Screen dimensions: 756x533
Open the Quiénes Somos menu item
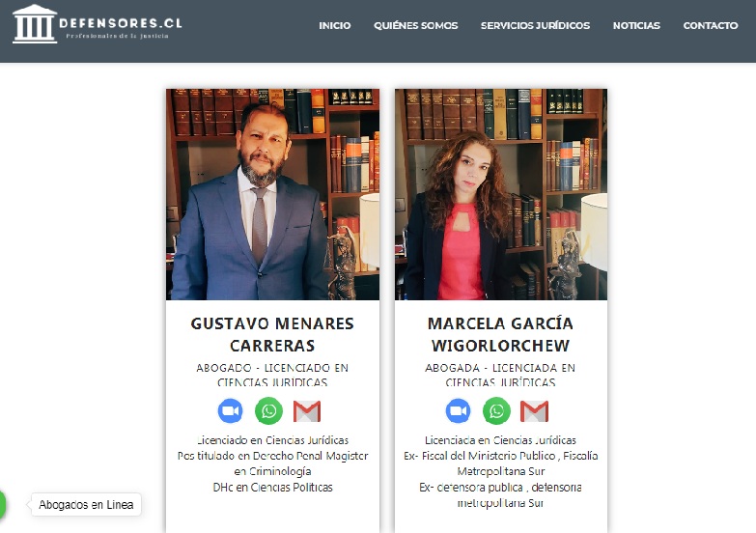coord(415,25)
